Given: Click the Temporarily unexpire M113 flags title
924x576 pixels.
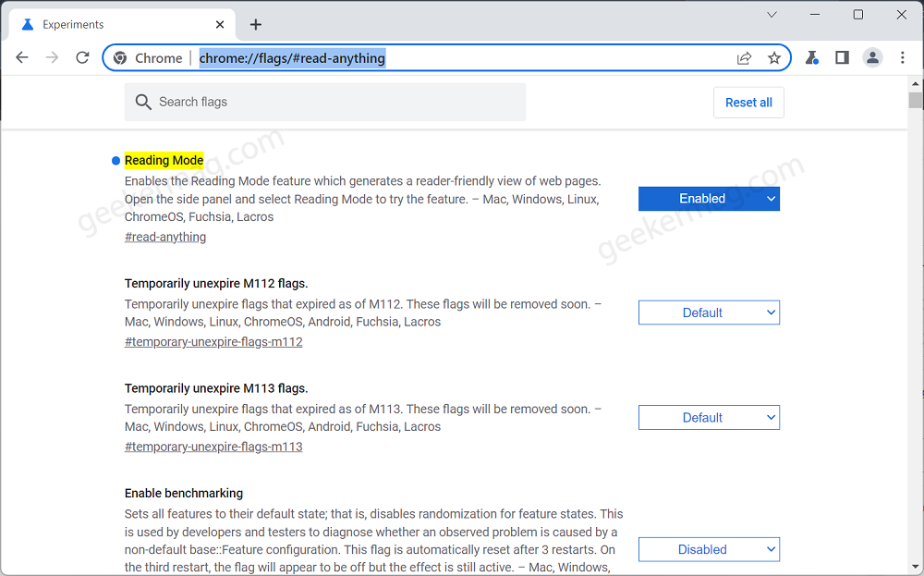Looking at the screenshot, I should click(216, 388).
